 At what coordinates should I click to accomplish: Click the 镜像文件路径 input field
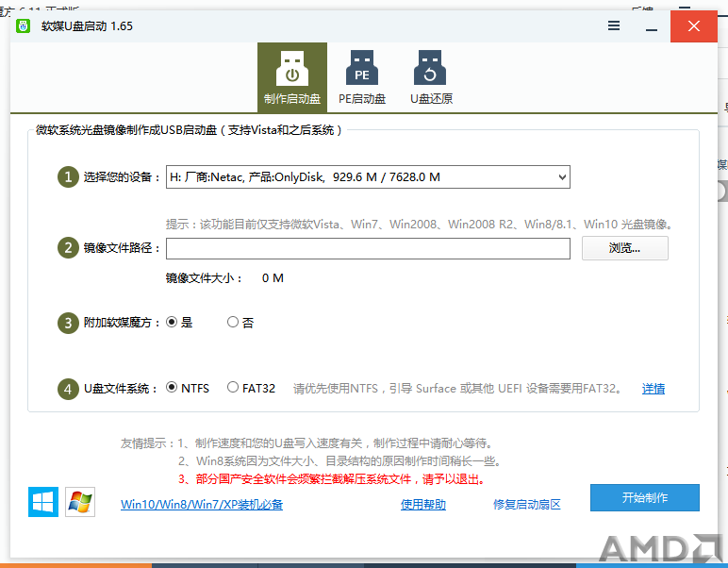[368, 248]
